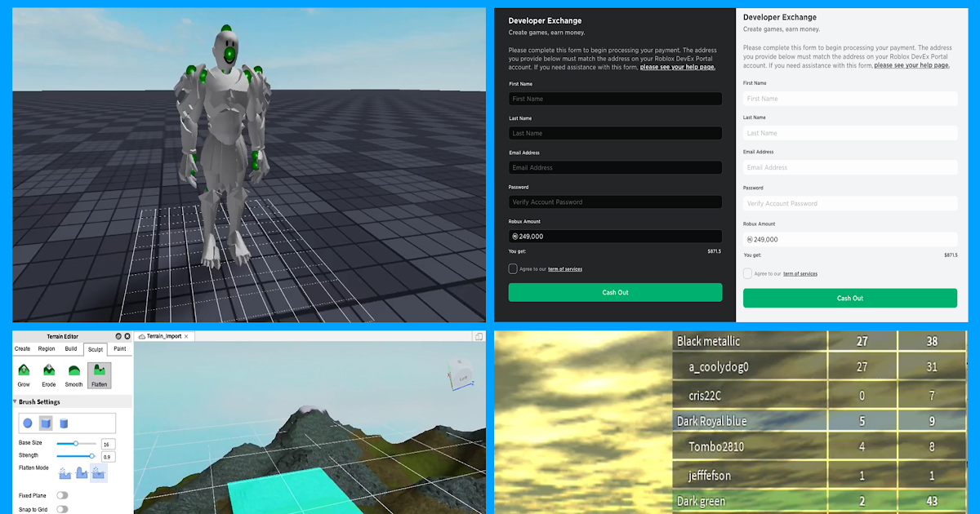The image size is (980, 514).
Task: Click player jeffefson in the leaderboard
Action: pos(820,475)
